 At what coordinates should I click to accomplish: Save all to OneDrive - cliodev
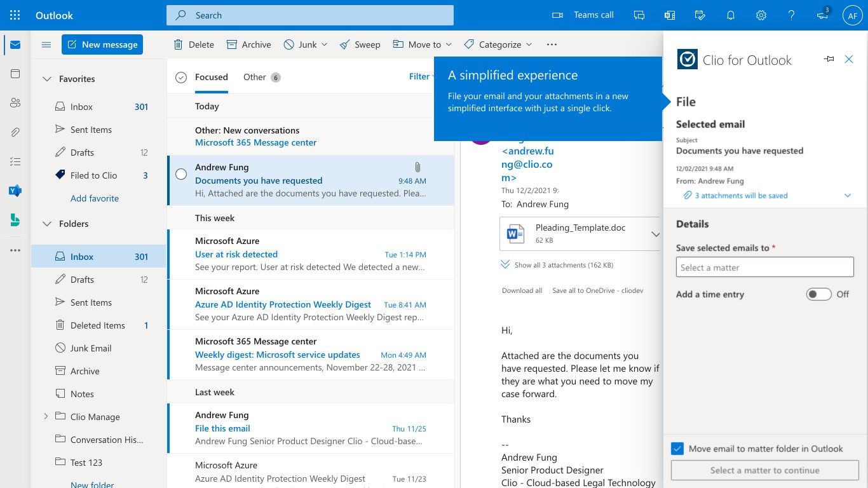[x=598, y=290]
